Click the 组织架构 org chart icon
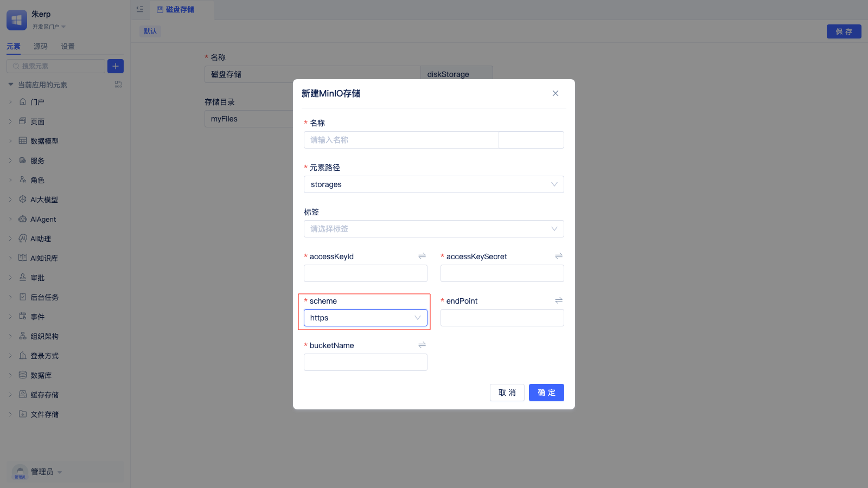The height and width of the screenshot is (488, 868). point(23,336)
